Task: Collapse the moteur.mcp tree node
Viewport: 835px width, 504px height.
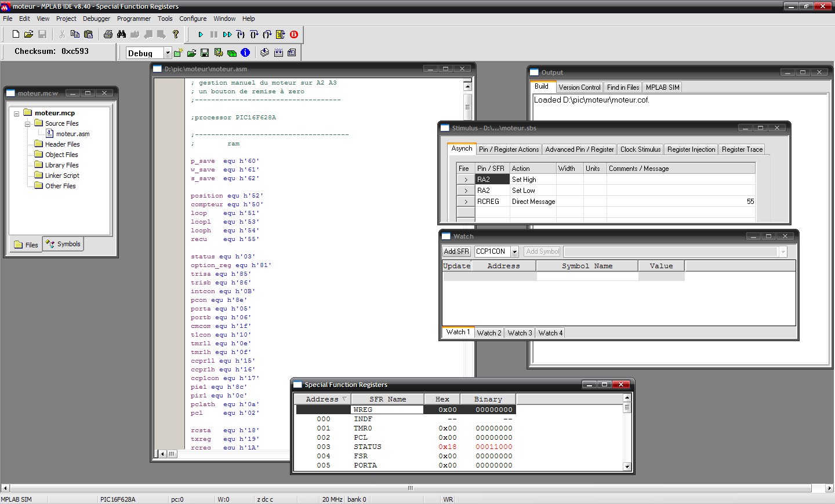Action: pyautogui.click(x=17, y=114)
